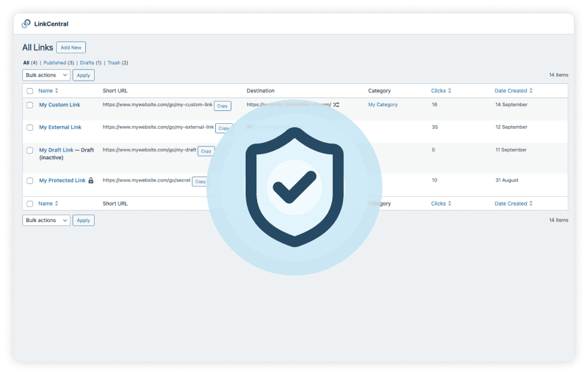Viewport: 588px width, 375px height.
Task: Click sort arrows beside top Date Created header
Action: click(531, 91)
